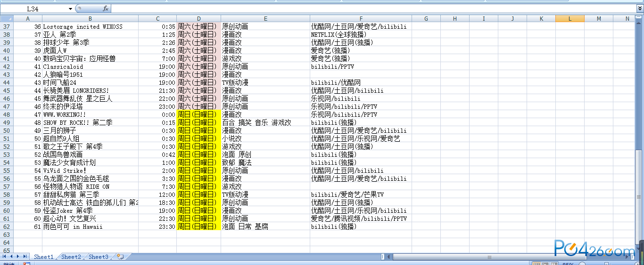
Task: Select column H header
Action: 455,18
